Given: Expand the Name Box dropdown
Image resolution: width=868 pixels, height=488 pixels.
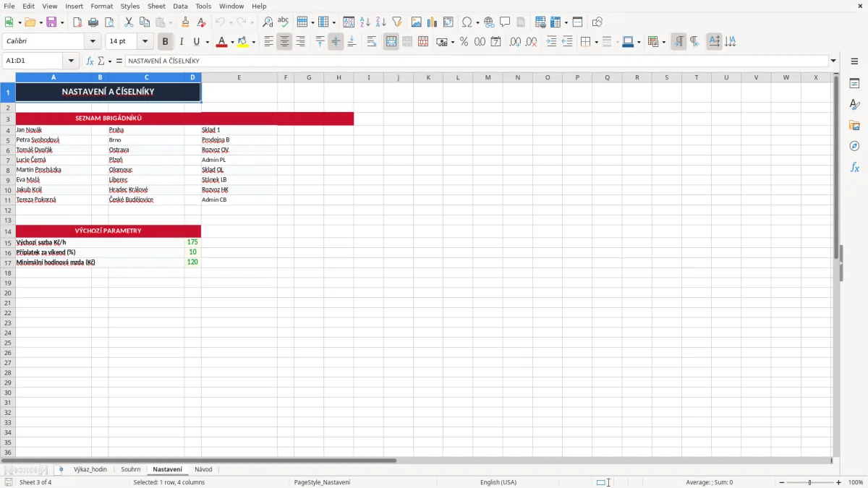Looking at the screenshot, I should pos(71,61).
